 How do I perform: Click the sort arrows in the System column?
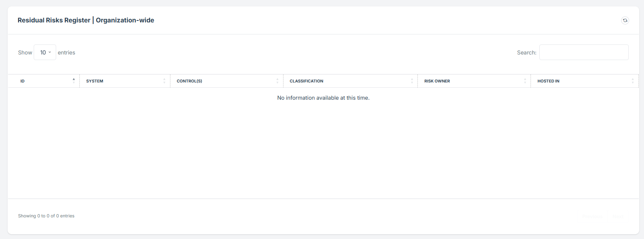164,81
